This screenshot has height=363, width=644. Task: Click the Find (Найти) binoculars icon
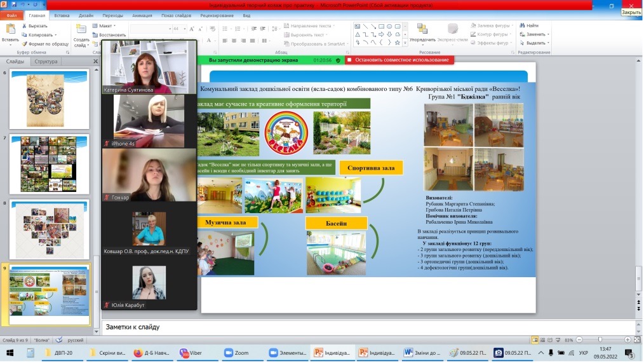521,25
